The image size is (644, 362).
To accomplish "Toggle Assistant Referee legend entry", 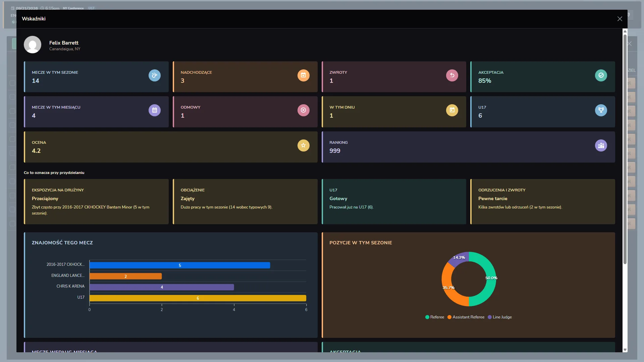I will (466, 317).
